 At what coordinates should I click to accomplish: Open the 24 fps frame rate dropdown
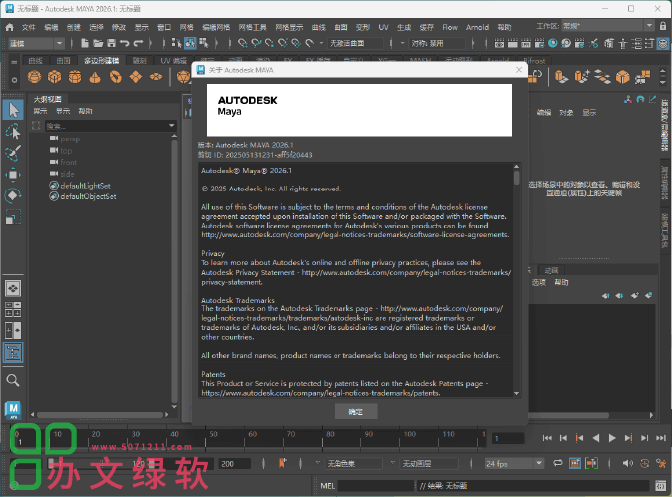(514, 464)
